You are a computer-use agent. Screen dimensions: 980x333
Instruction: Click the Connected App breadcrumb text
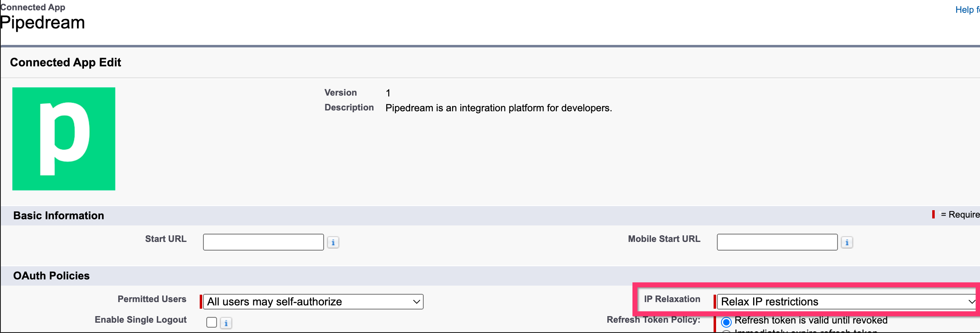click(x=33, y=7)
